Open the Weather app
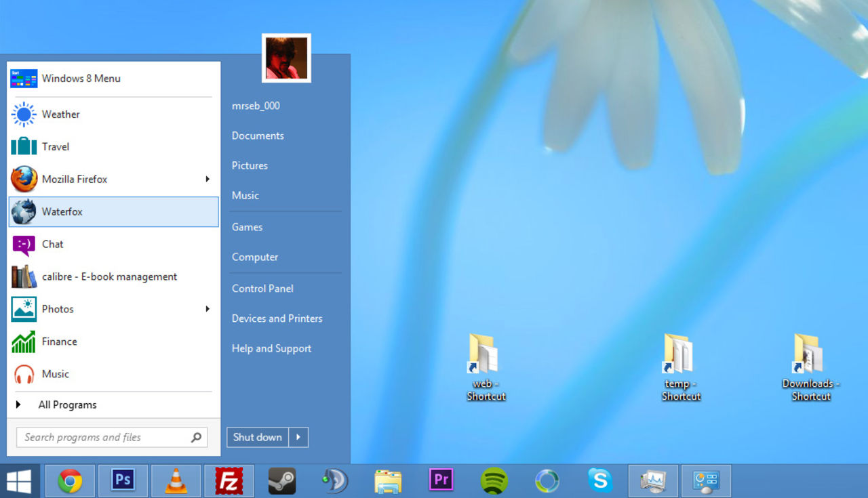 (x=60, y=114)
